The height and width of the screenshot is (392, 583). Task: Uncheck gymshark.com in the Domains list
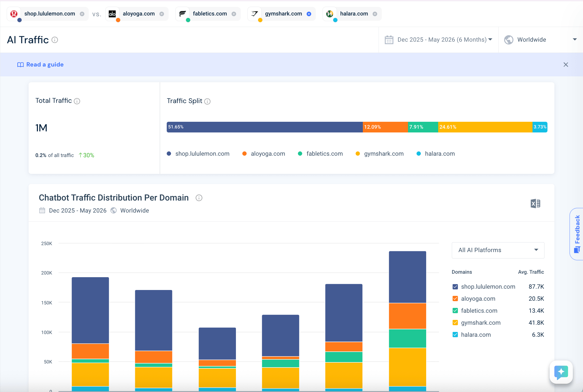click(x=455, y=323)
